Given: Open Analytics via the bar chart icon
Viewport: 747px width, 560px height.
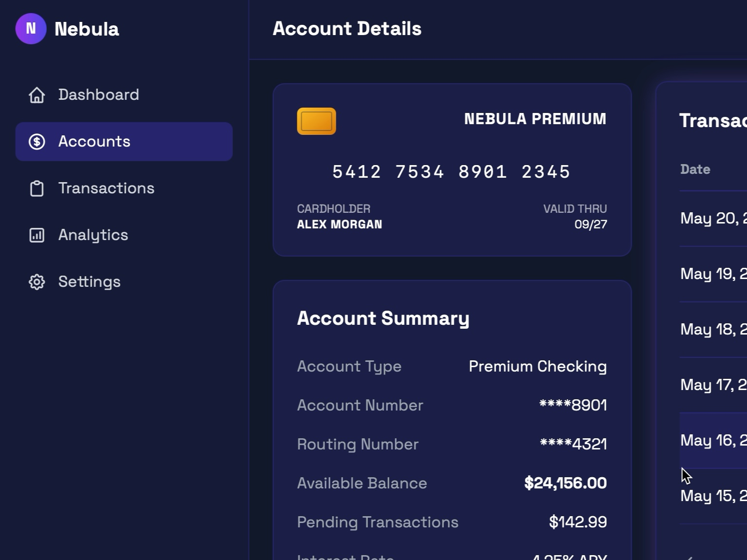Looking at the screenshot, I should pos(37,235).
